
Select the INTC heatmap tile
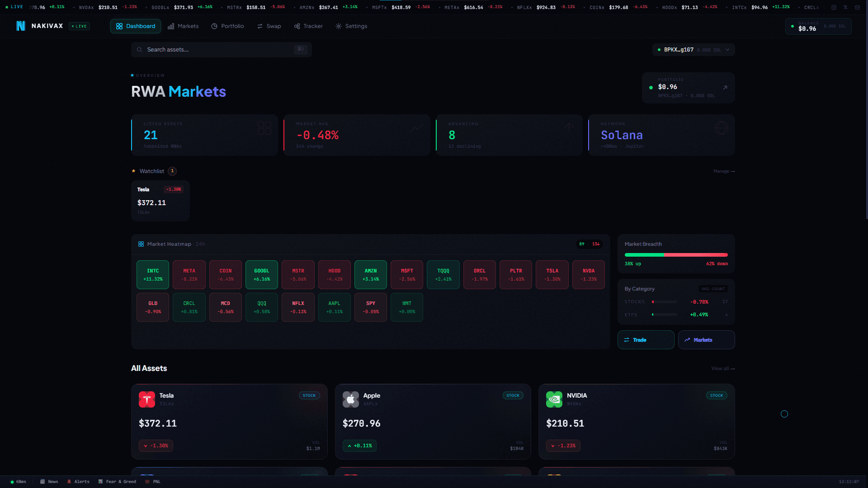click(153, 275)
